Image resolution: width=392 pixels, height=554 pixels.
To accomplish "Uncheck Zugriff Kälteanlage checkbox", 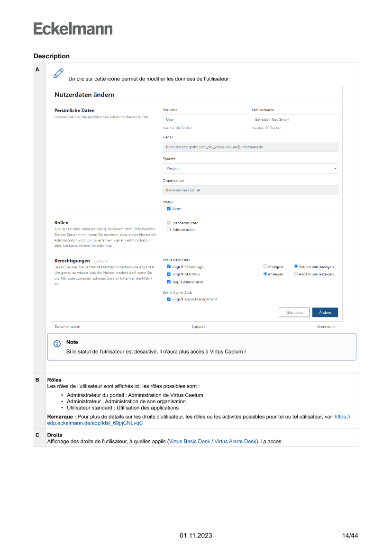I will [169, 266].
